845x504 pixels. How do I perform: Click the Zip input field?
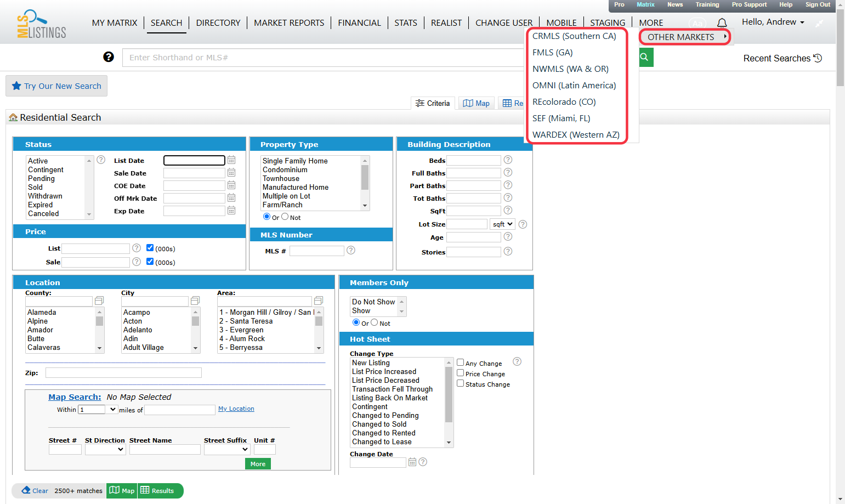[x=123, y=373]
